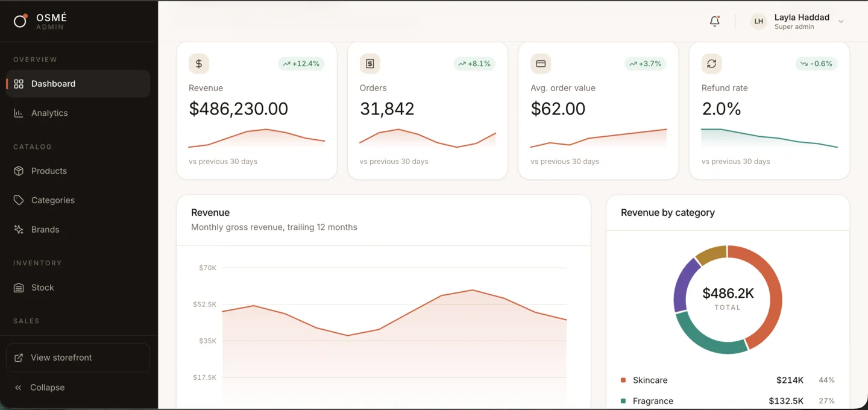This screenshot has width=868, height=410.
Task: Click the Analytics bar chart icon
Action: pyautogui.click(x=19, y=113)
